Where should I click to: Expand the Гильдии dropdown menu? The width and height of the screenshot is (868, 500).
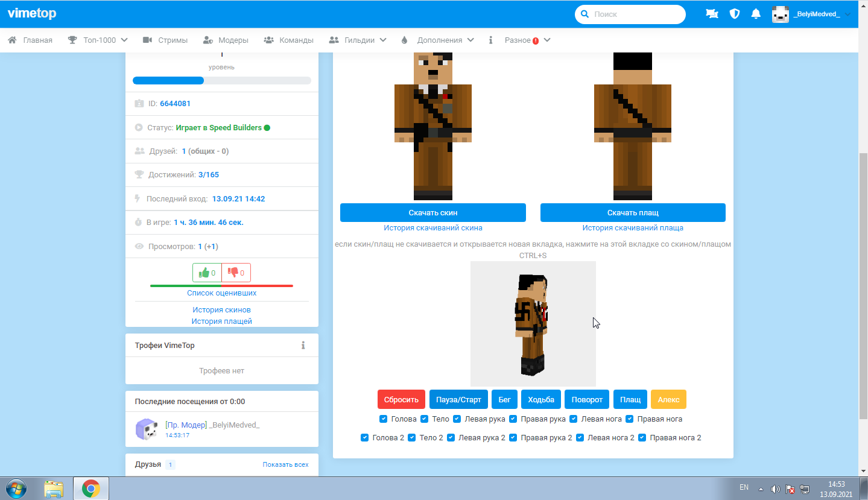[358, 40]
